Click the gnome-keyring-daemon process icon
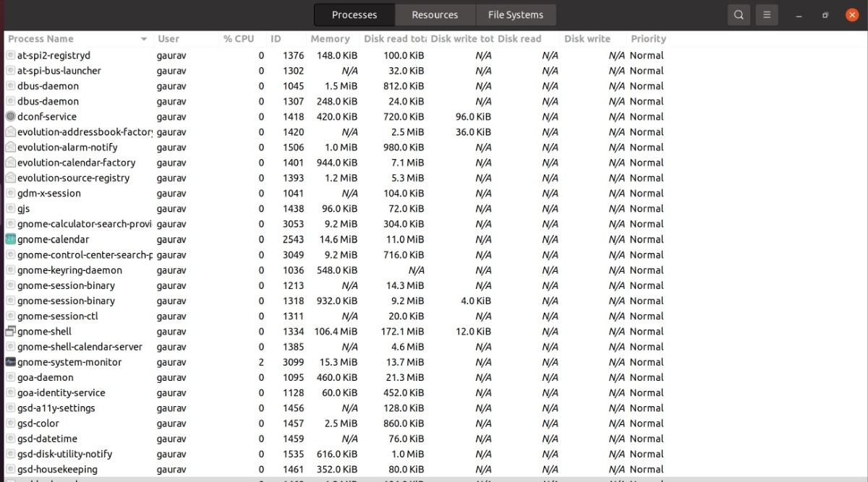This screenshot has width=868, height=482. 10,270
